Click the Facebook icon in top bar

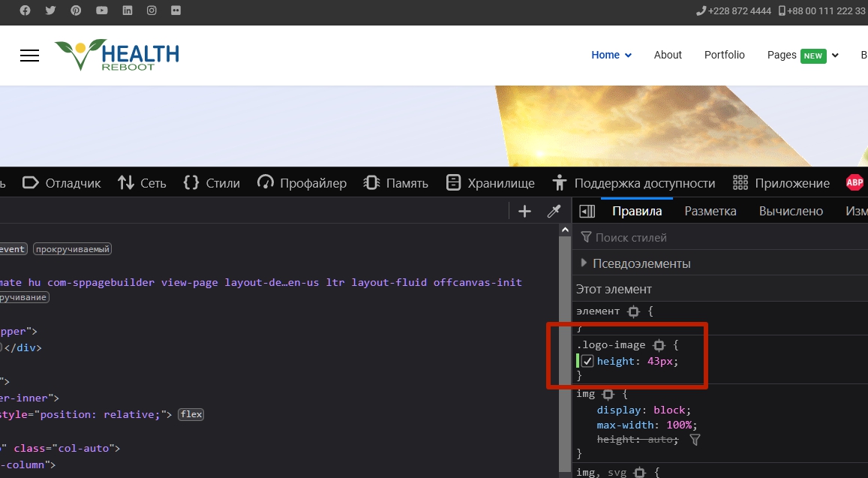25,11
